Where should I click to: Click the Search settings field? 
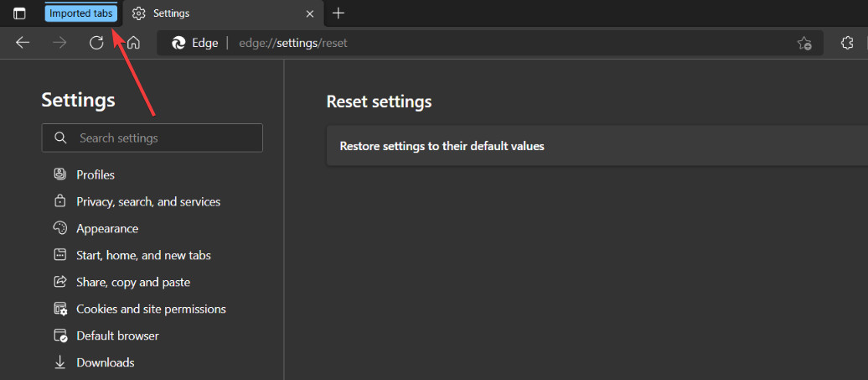pos(159,138)
